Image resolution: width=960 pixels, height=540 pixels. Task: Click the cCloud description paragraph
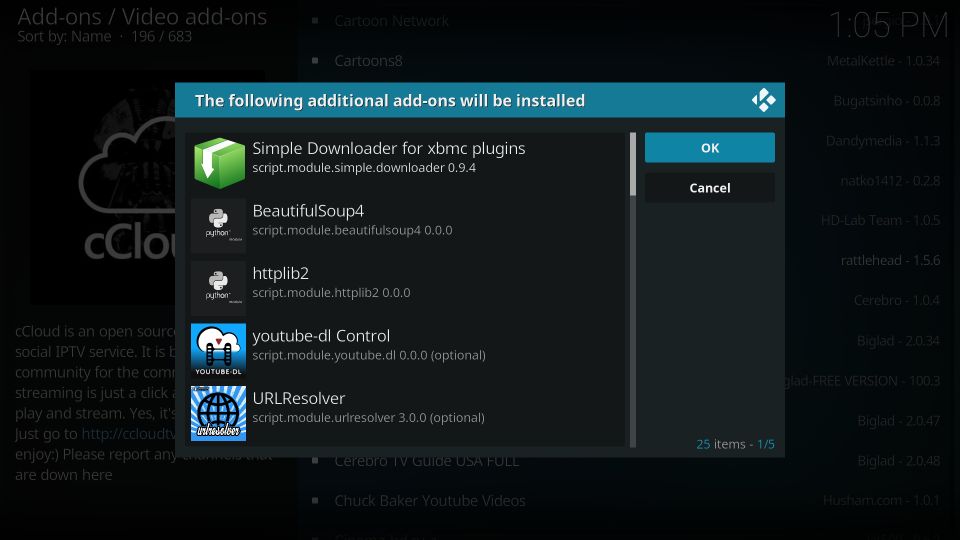click(95, 403)
